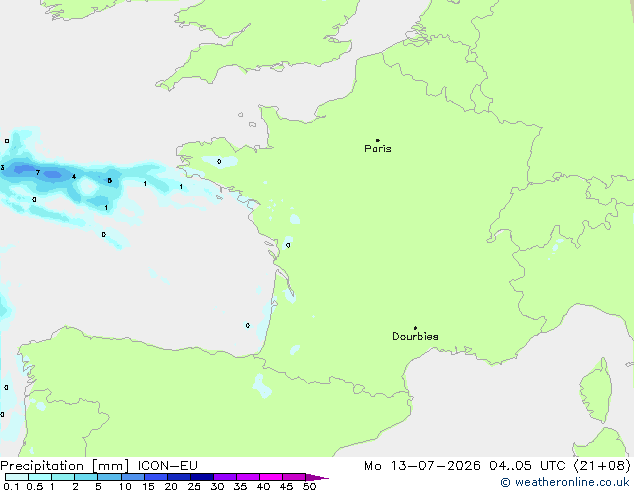This screenshot has height=490, width=634.
Task: Select legend swatch between 40 and 45
Action: 271,477
